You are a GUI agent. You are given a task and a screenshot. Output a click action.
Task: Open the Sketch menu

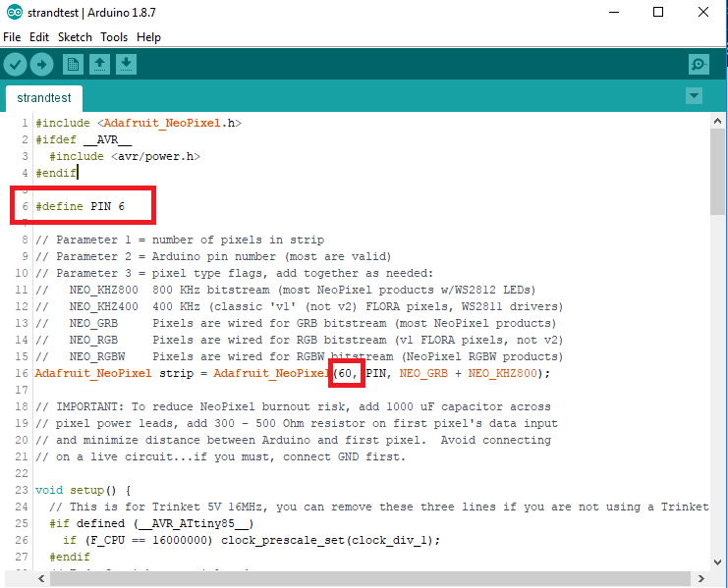click(x=75, y=37)
